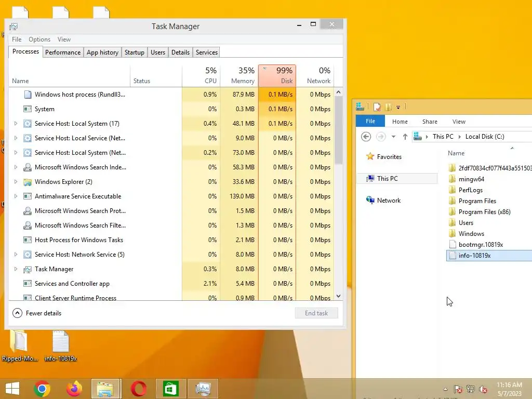
Task: Sort processes by CPU column header
Action: point(201,76)
